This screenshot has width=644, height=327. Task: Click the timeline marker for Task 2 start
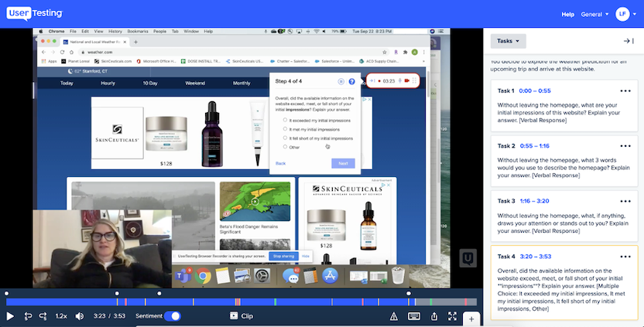pyautogui.click(x=117, y=293)
